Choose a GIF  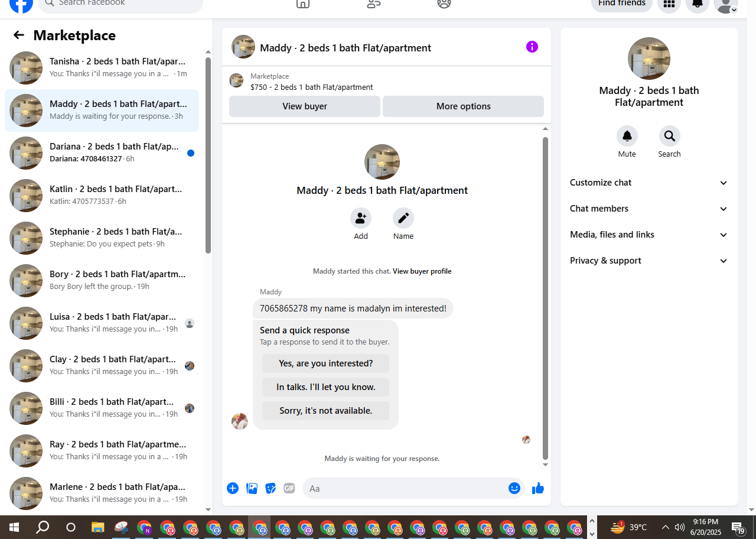(x=289, y=488)
